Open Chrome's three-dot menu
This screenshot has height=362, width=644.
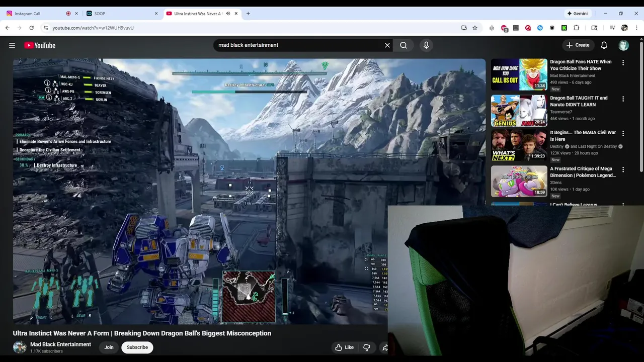(x=635, y=28)
